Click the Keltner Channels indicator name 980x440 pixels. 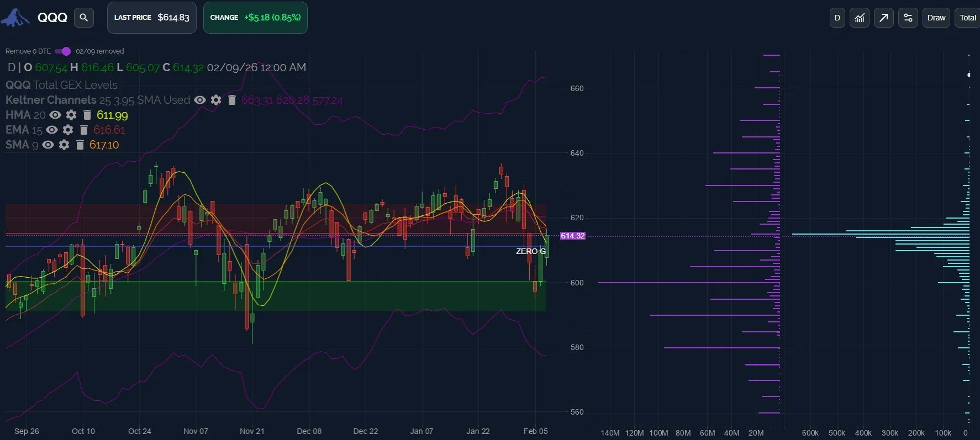point(51,100)
